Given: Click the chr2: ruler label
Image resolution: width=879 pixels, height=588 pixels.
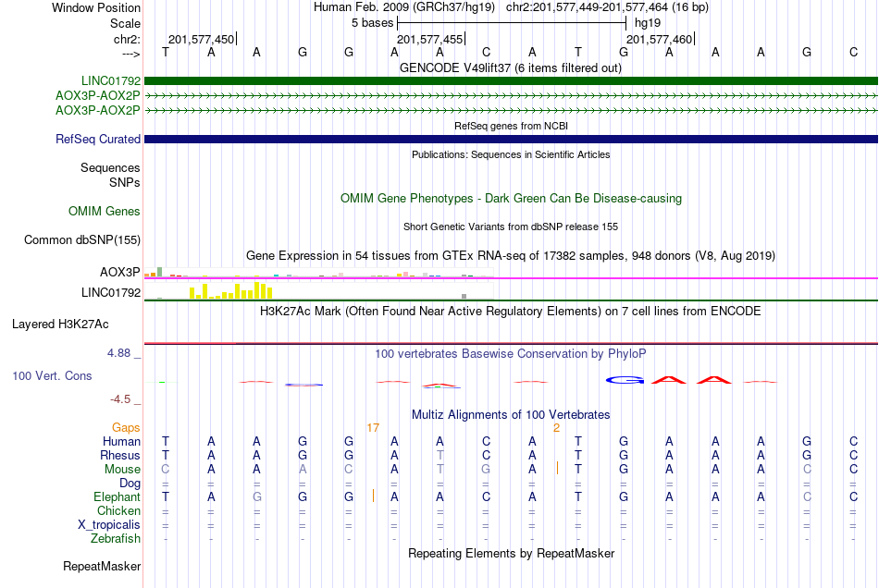Looking at the screenshot, I should [127, 39].
